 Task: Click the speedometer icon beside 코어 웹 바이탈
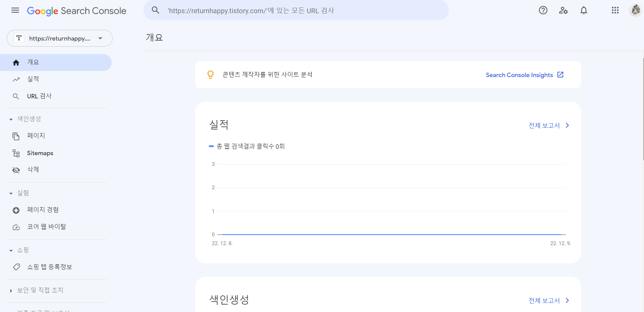click(x=16, y=227)
